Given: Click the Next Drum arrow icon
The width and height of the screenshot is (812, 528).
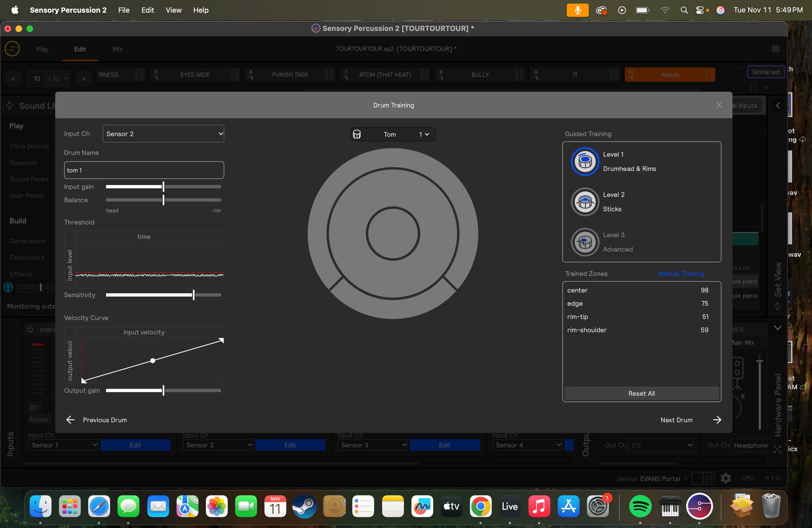Looking at the screenshot, I should 717,420.
